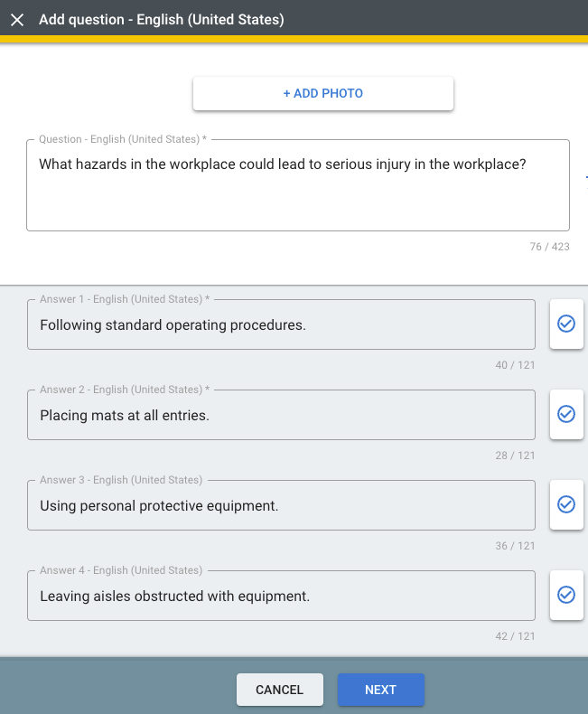The image size is (588, 714).
Task: Cancel adding the question
Action: [279, 690]
